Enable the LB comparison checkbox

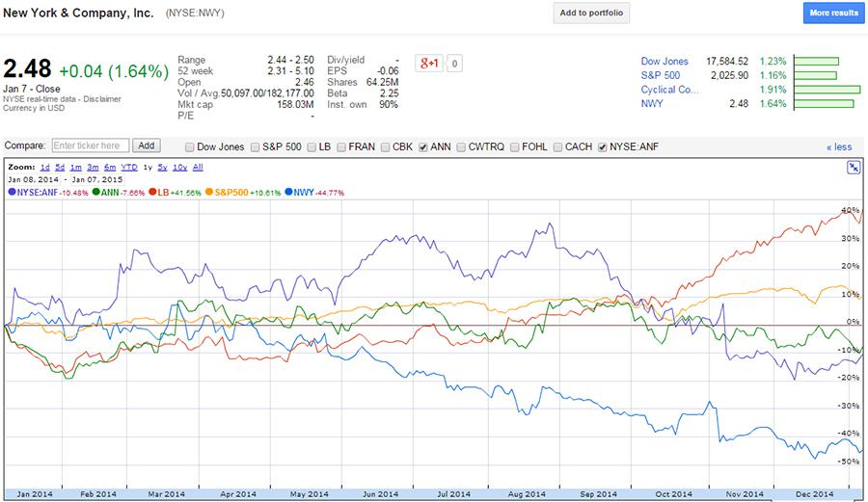coord(312,147)
